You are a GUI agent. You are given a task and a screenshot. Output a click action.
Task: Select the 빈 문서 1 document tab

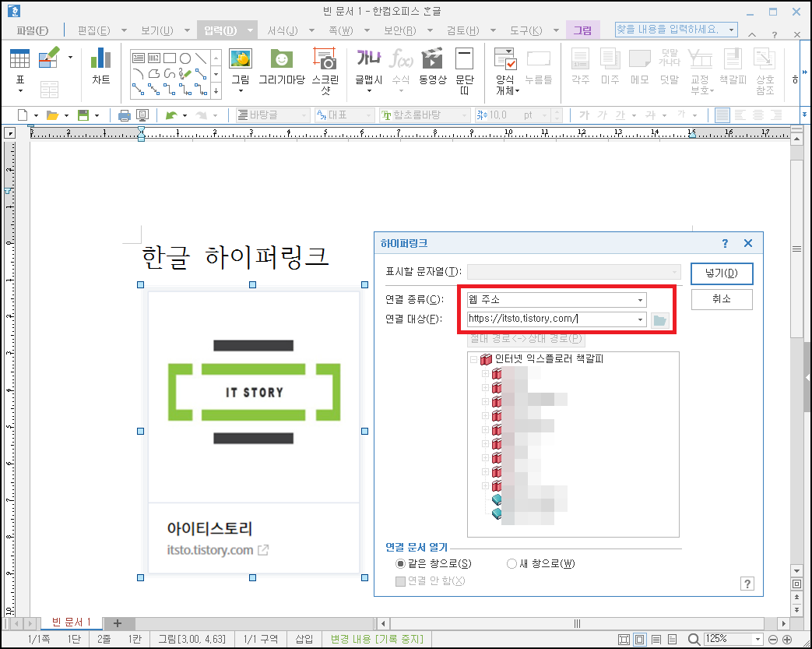tap(72, 622)
